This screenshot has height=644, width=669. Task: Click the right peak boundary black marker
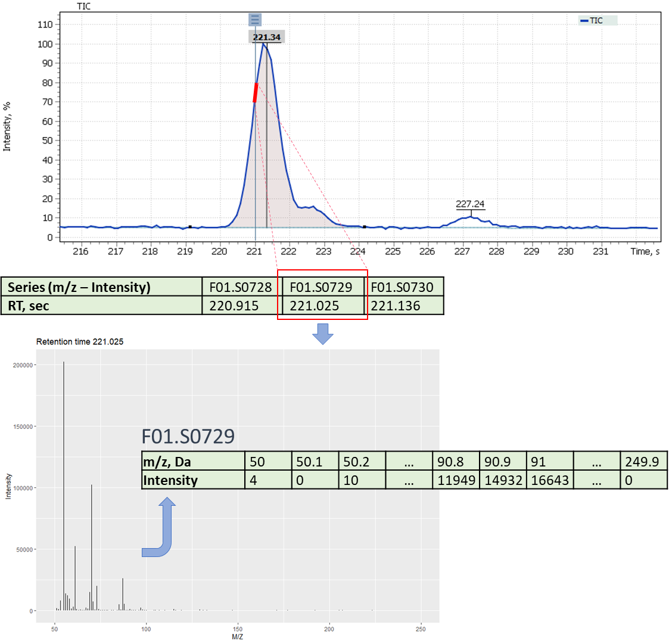pos(365,227)
